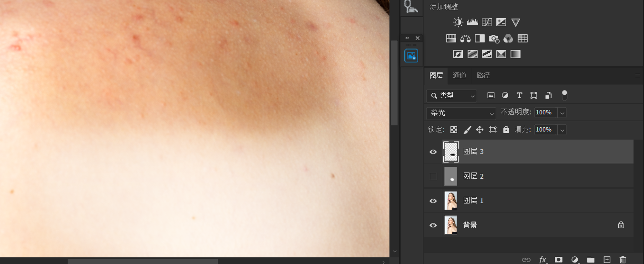Select the 图层 1 layer row

pyautogui.click(x=529, y=201)
